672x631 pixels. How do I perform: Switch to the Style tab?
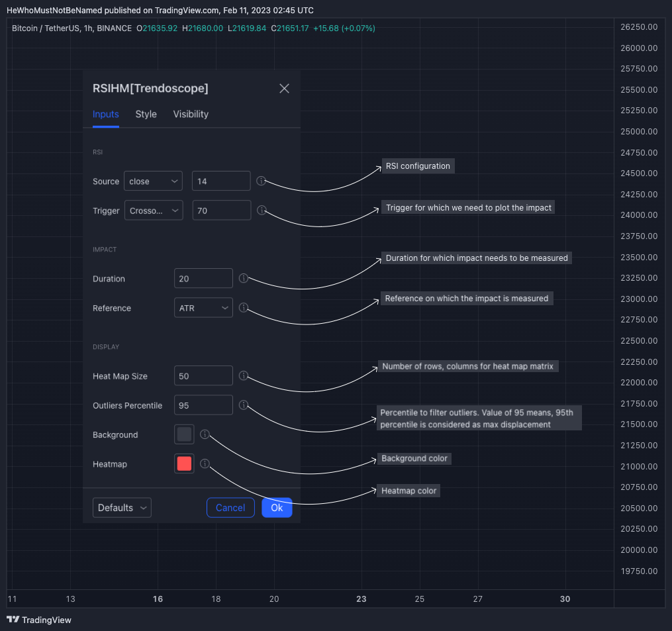coord(146,114)
